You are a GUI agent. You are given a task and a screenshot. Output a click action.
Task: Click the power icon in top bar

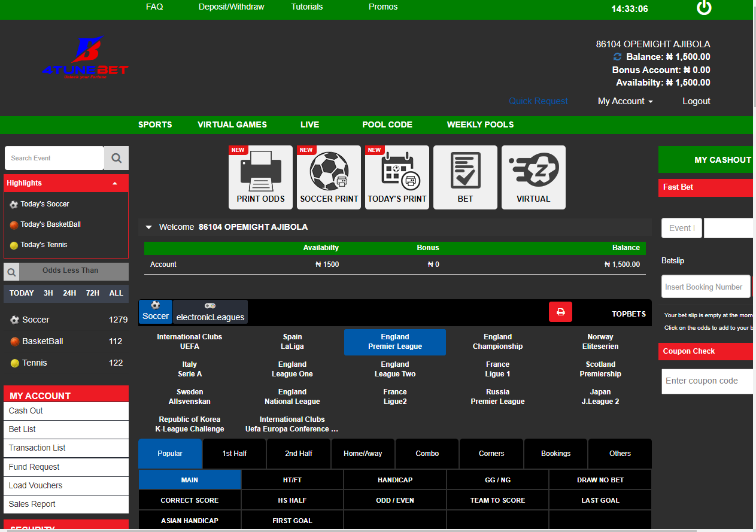click(x=704, y=8)
